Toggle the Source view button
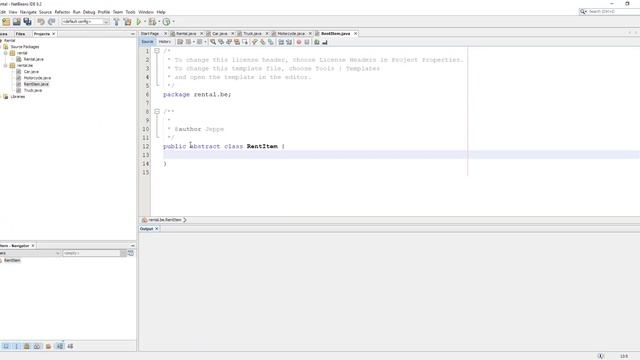 (147, 42)
